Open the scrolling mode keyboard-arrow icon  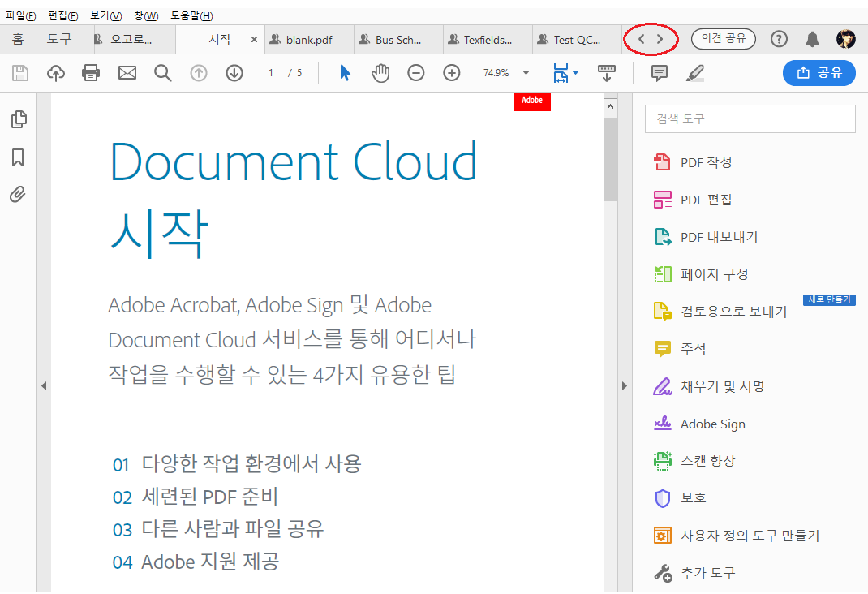click(x=607, y=72)
